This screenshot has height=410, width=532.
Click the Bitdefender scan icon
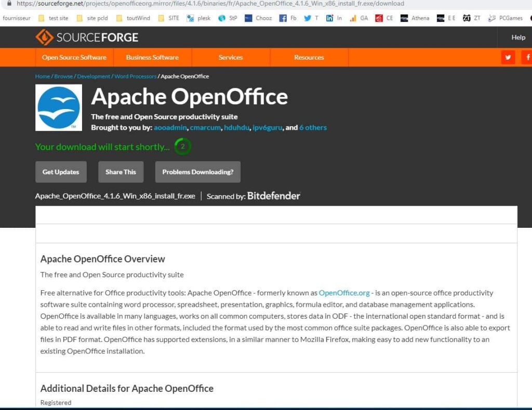[274, 196]
